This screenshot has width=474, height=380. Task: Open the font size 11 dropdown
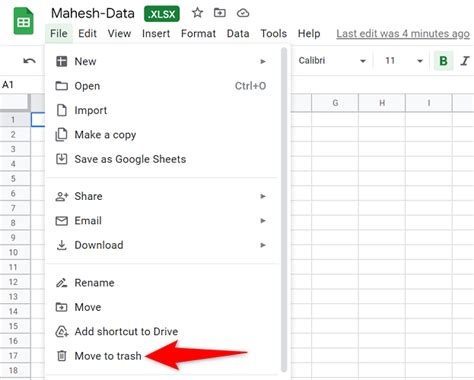pos(404,61)
